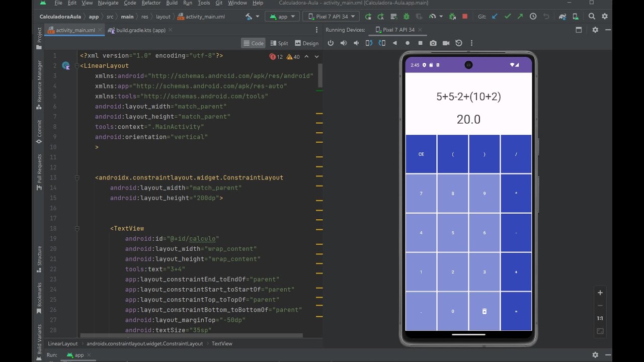The width and height of the screenshot is (644, 362).
Task: Tap the delete trash key on calculator
Action: tap(485, 311)
